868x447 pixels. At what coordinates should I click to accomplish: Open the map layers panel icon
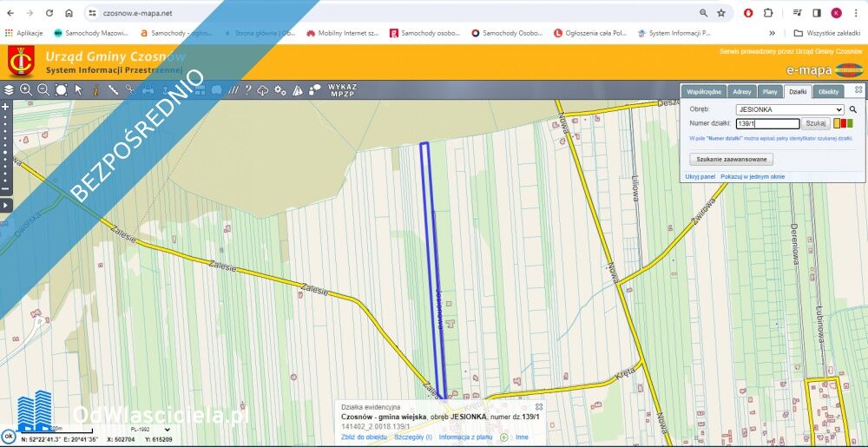coord(9,89)
